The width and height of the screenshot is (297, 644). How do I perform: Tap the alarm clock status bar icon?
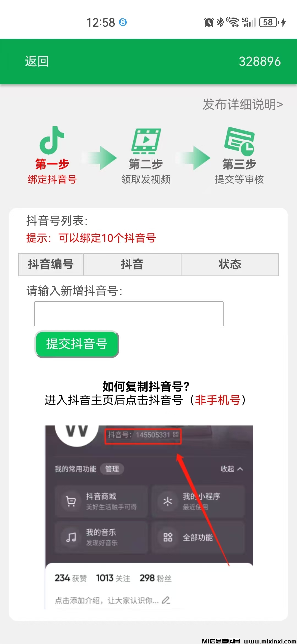209,22
